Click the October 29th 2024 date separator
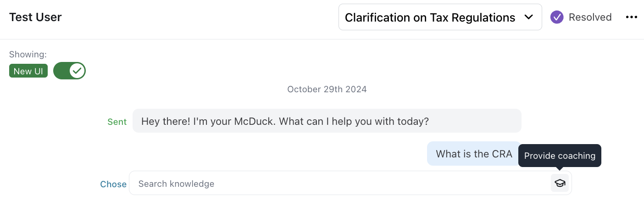 pos(327,89)
